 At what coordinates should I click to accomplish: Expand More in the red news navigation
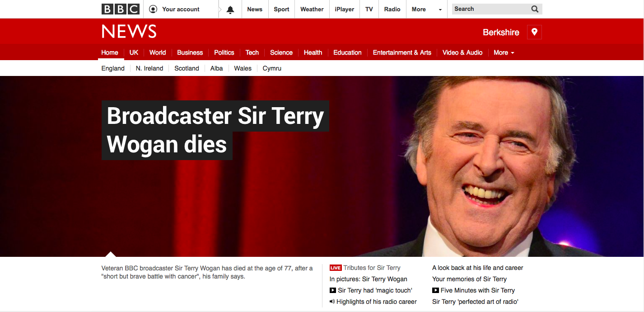click(504, 52)
